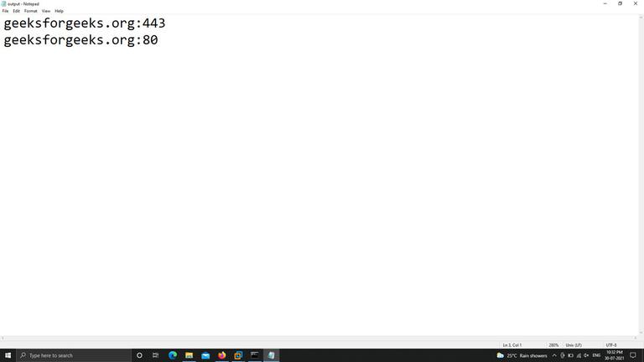
Task: Close the Notepad window
Action: (x=636, y=3)
